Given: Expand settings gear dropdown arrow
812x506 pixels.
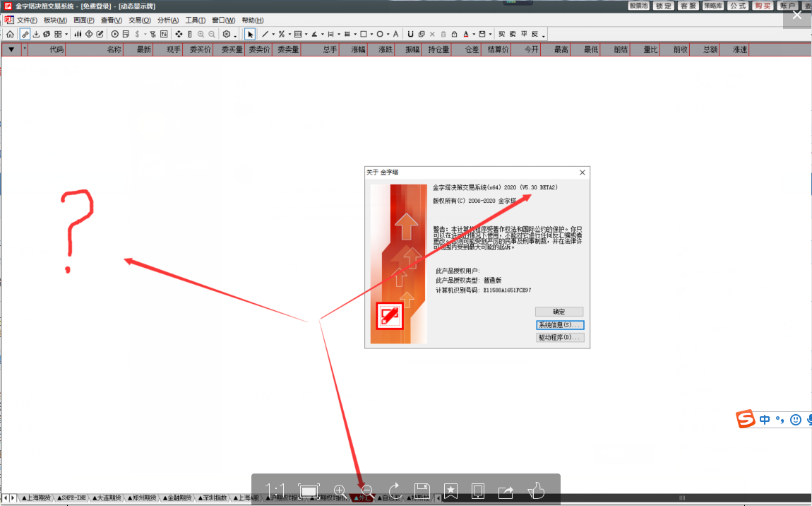Looking at the screenshot, I should 235,36.
